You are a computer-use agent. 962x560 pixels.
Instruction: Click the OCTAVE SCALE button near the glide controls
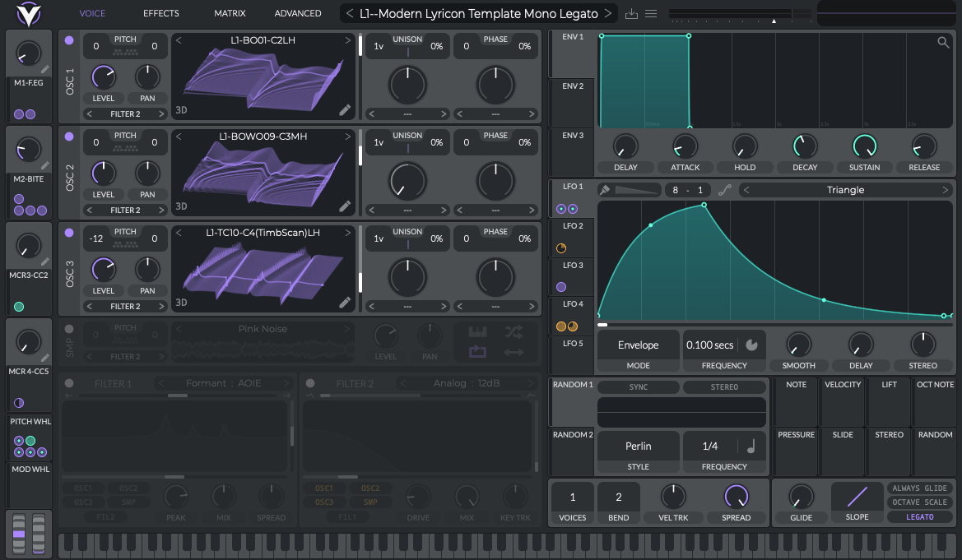pyautogui.click(x=919, y=501)
